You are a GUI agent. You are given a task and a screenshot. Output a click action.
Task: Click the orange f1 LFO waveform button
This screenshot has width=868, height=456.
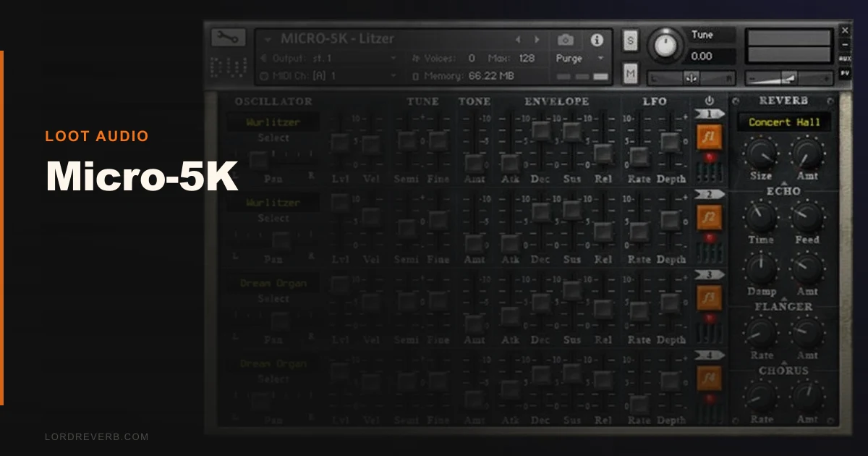(x=709, y=137)
